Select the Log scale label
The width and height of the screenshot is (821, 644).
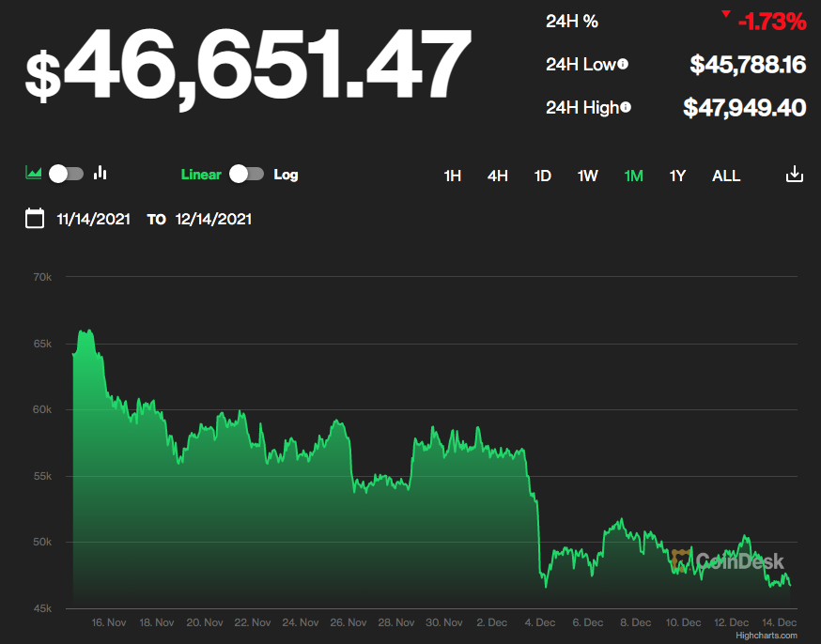pyautogui.click(x=286, y=175)
